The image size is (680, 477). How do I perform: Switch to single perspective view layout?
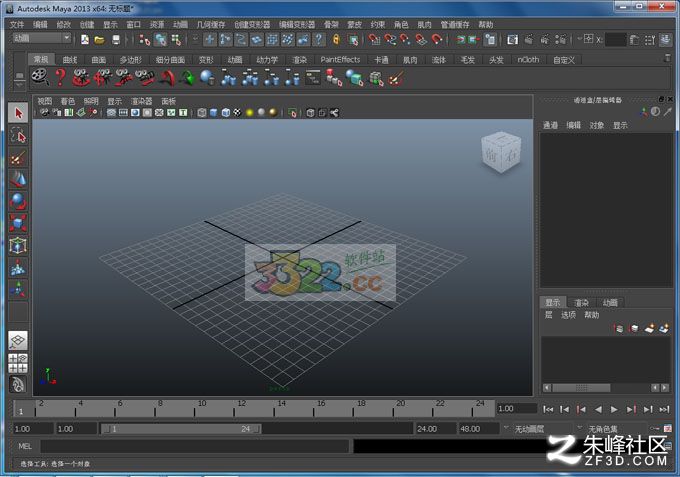(x=18, y=340)
